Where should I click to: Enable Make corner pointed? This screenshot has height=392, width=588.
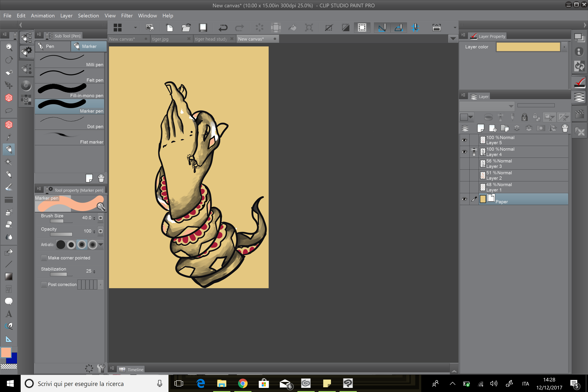[44, 258]
